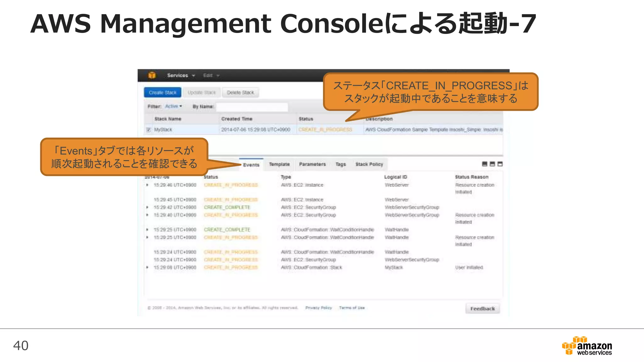
Task: Click the AWS CloudFormation Sample Template description
Action: tap(434, 130)
